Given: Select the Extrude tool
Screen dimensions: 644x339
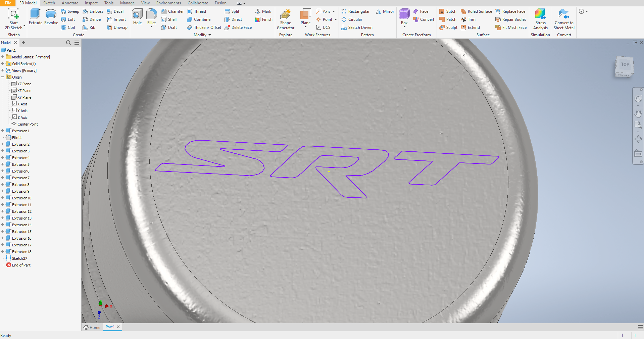Looking at the screenshot, I should [35, 17].
